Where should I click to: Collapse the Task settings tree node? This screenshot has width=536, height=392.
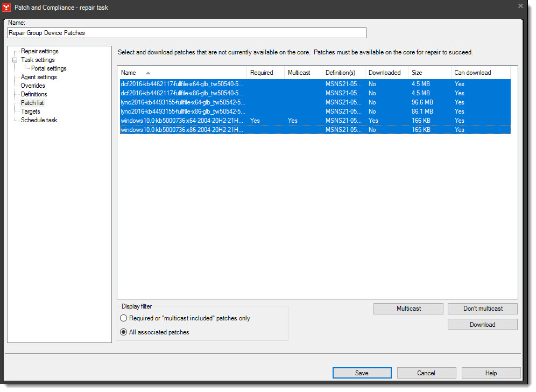(x=16, y=60)
